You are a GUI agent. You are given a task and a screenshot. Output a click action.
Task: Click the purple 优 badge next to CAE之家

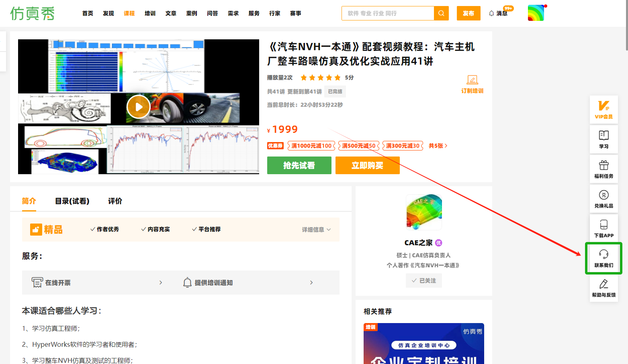tap(439, 243)
